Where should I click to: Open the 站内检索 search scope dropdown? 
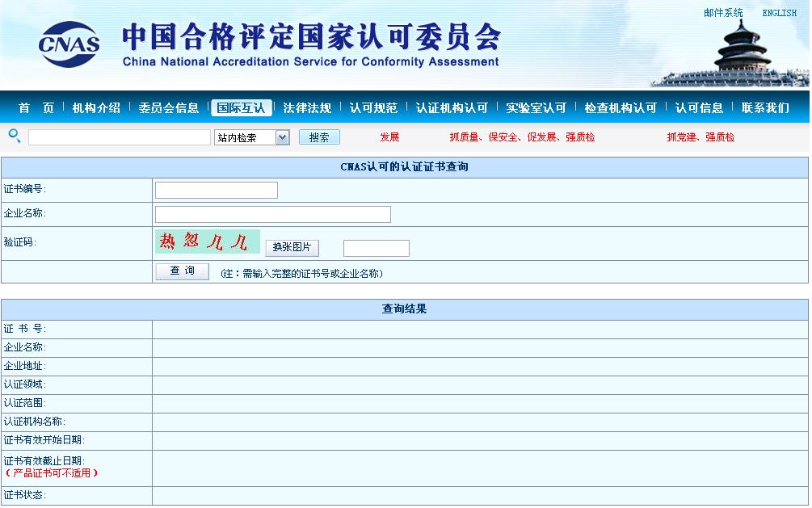(x=251, y=137)
